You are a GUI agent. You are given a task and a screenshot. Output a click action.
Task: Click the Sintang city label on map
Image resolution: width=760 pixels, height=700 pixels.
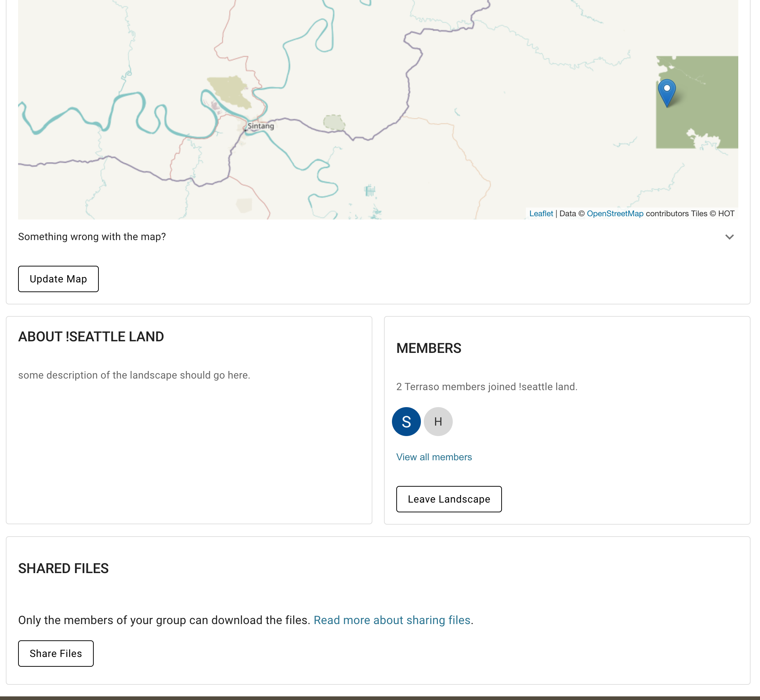[261, 126]
